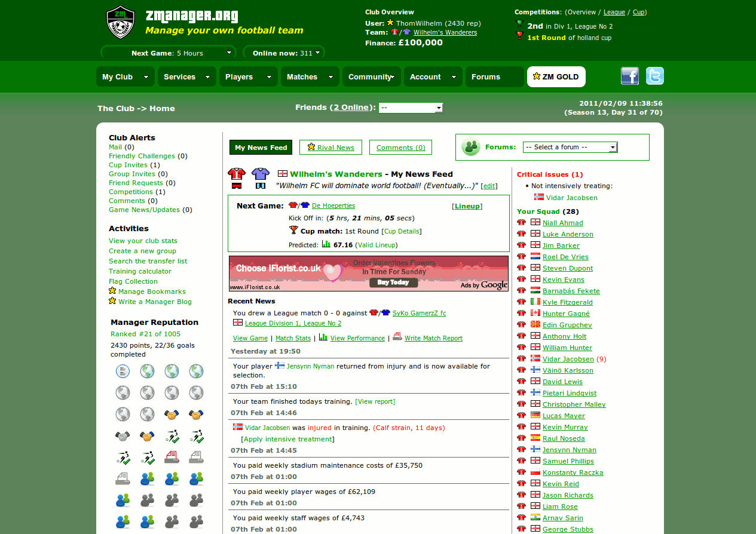Open the League competitions link
Screen dimensions: 756x534
614,12
